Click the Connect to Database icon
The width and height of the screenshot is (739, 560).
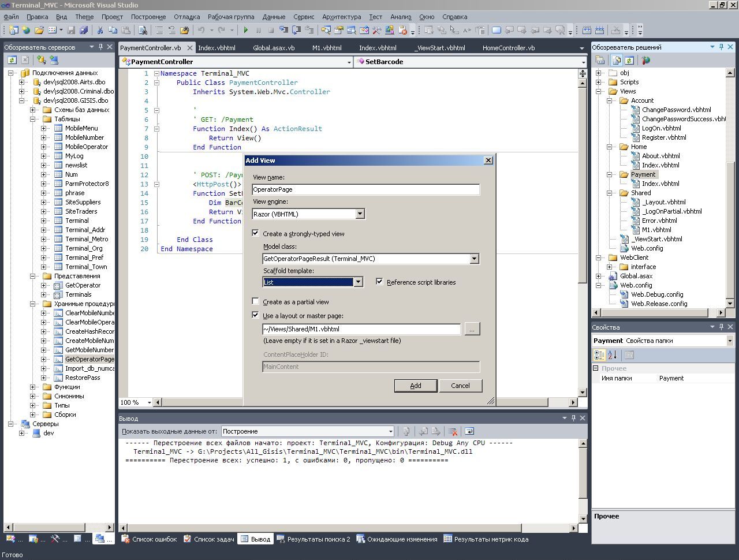pos(41,59)
